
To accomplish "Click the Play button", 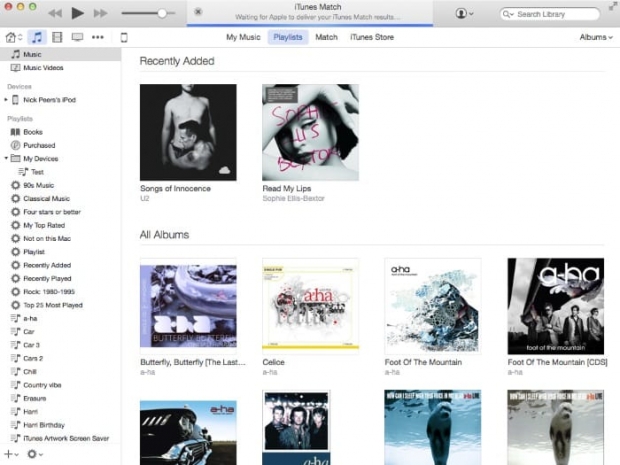I will click(x=77, y=13).
